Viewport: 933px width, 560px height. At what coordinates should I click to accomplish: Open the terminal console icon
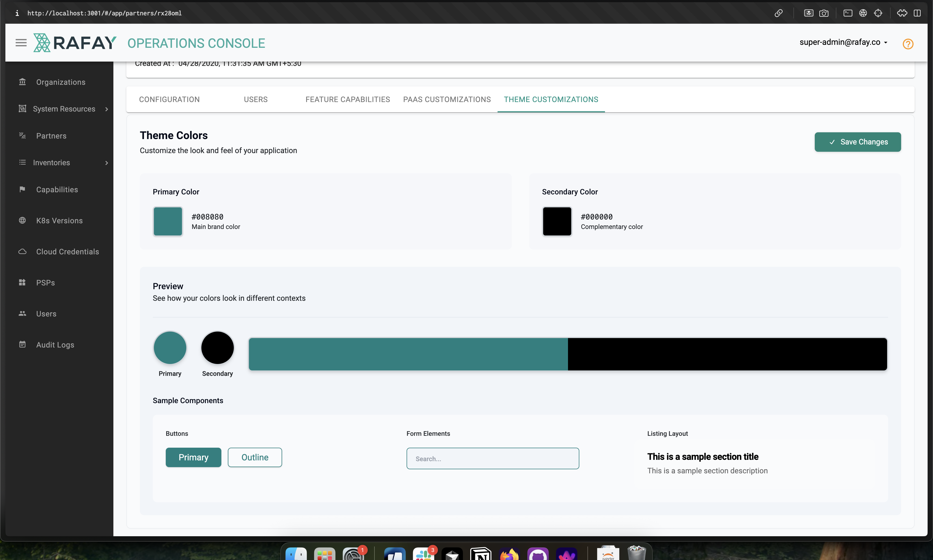848,13
